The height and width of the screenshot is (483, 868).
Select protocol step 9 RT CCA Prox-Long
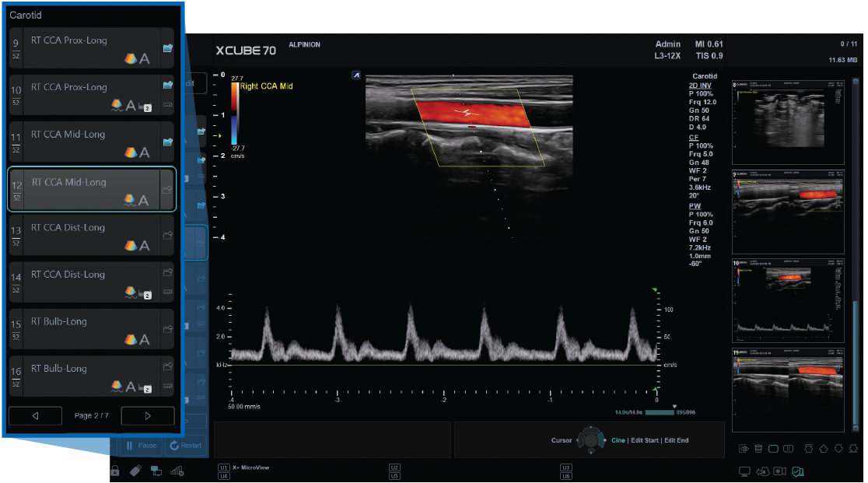(x=91, y=49)
